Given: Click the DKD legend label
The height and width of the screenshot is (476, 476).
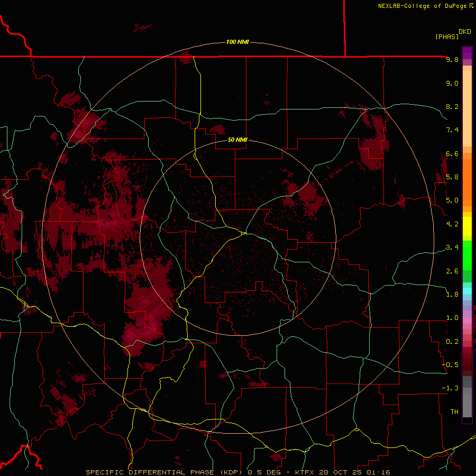Looking at the screenshot, I should [465, 32].
